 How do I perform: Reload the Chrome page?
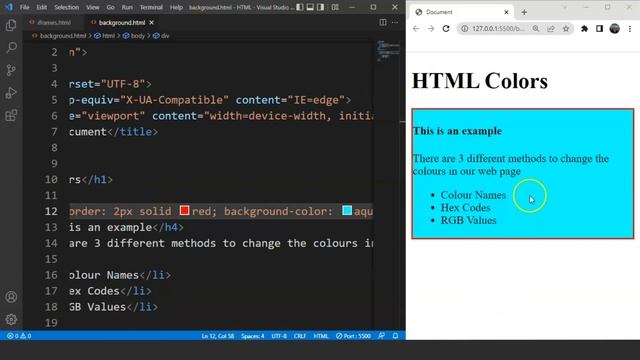pyautogui.click(x=446, y=29)
